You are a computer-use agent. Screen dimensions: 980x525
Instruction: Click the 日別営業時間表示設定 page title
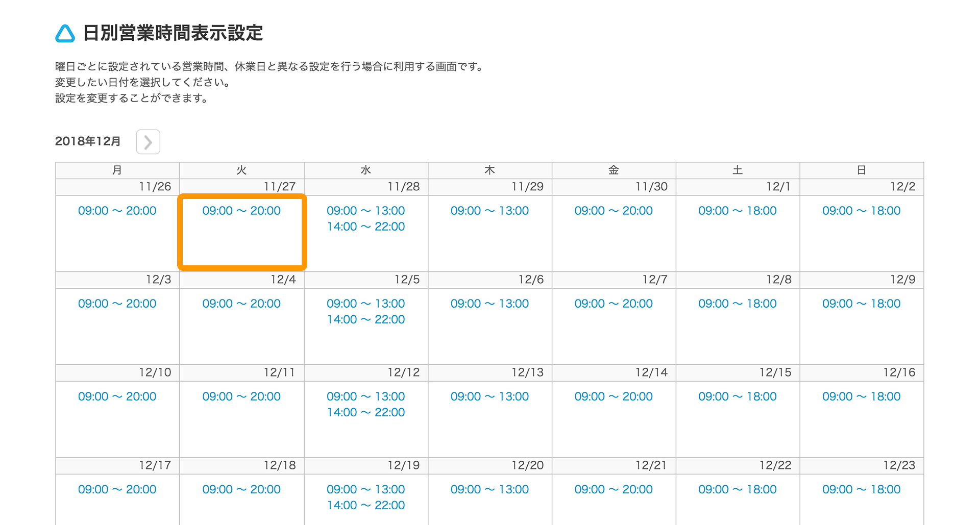coord(173,33)
